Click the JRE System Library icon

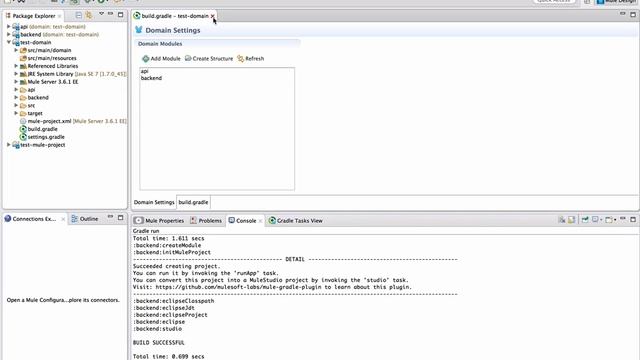click(x=23, y=74)
